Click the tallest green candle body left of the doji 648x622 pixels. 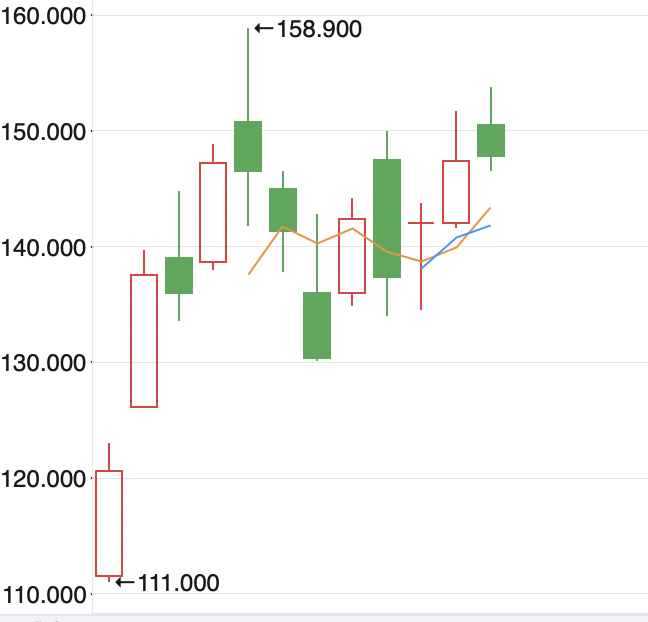[x=387, y=218]
